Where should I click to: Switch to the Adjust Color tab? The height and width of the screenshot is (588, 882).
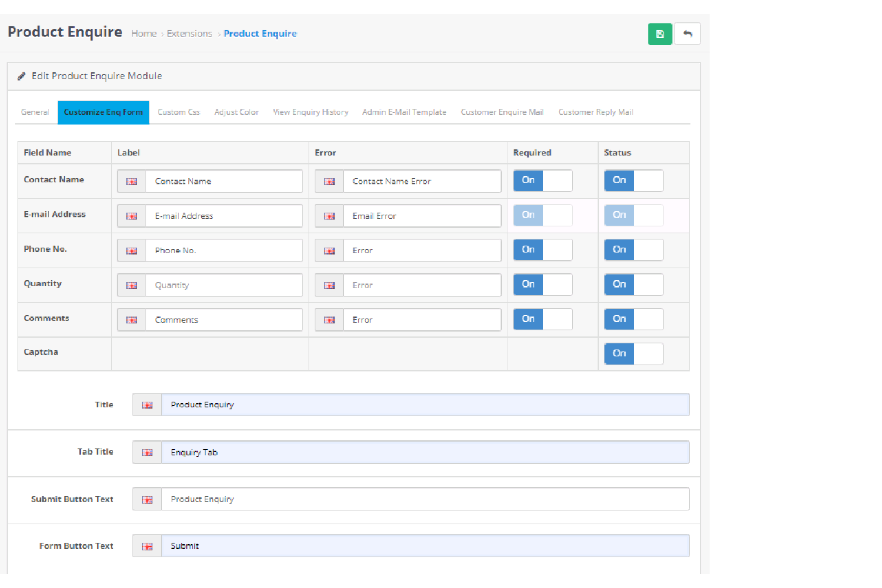[x=236, y=112]
